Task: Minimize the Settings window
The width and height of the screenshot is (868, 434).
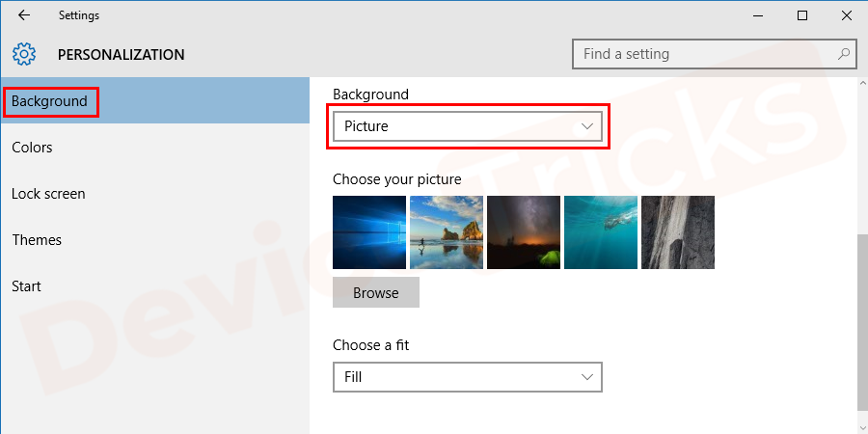Action: pos(757,15)
